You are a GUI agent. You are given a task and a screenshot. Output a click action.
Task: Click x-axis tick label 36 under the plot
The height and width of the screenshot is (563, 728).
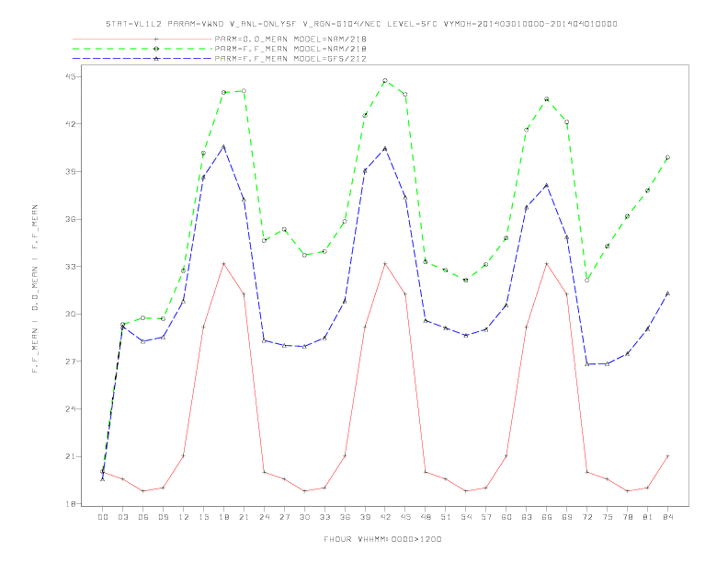click(345, 517)
